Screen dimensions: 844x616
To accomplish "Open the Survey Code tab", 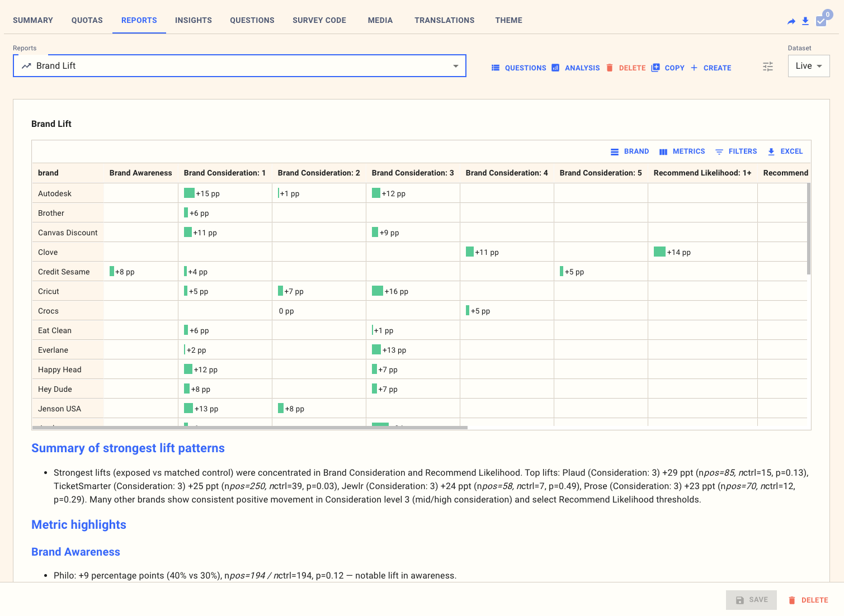I will (x=319, y=20).
